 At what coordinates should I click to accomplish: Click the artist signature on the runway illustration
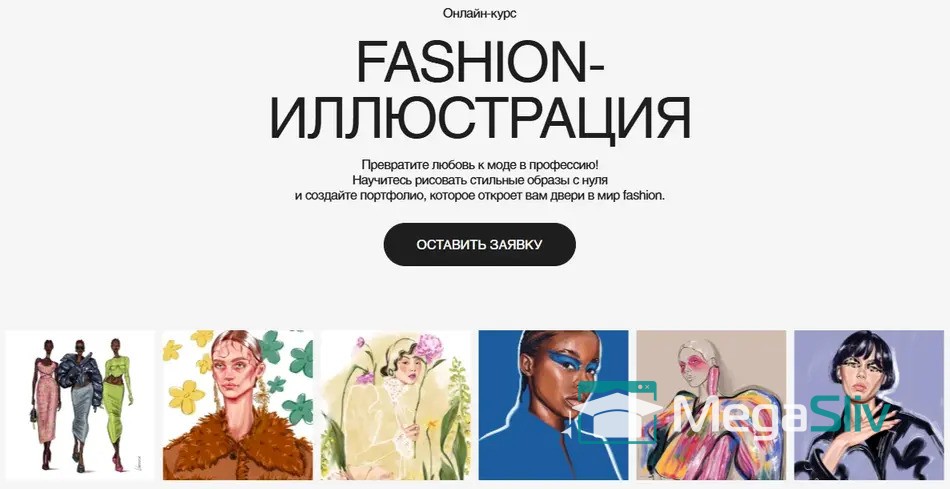tap(141, 464)
